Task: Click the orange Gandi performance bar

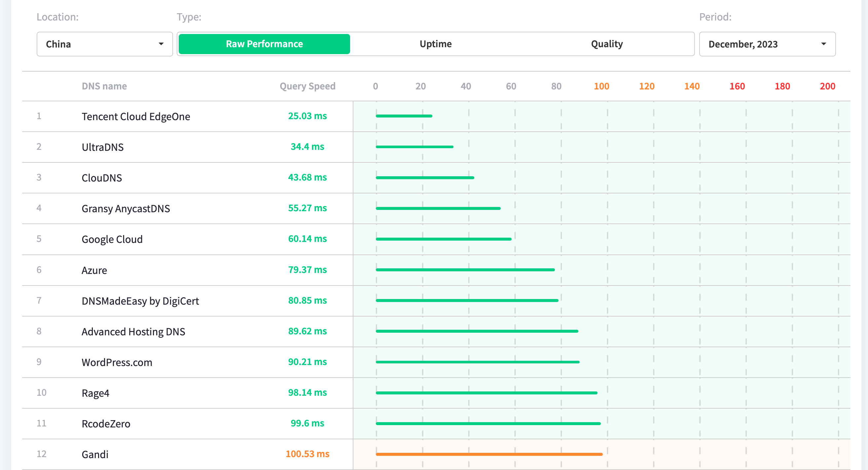Action: [488, 454]
